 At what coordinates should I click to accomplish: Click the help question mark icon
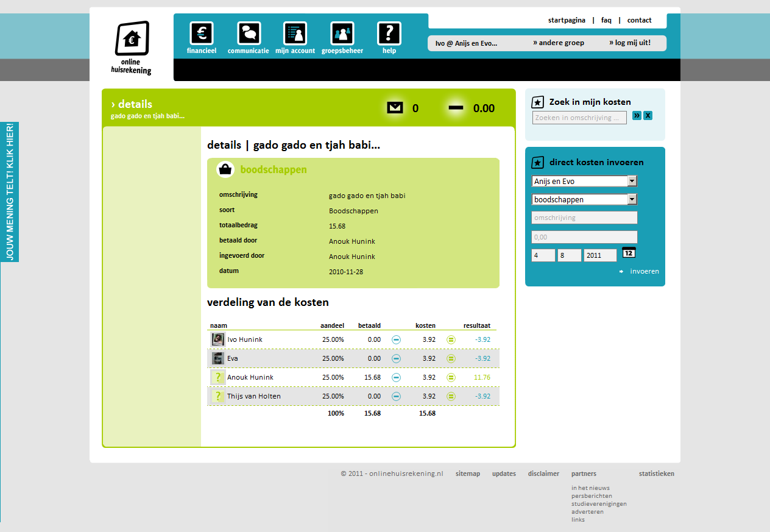pos(389,34)
